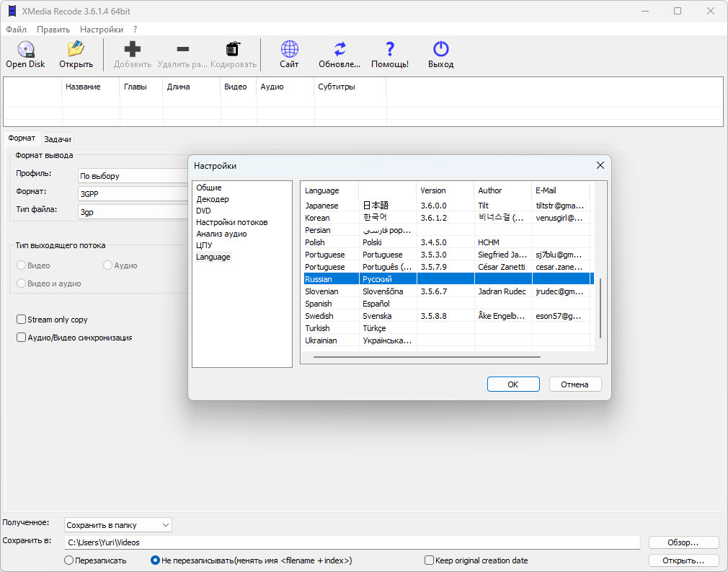Select the Japanese language row
The width and height of the screenshot is (728, 572).
447,206
